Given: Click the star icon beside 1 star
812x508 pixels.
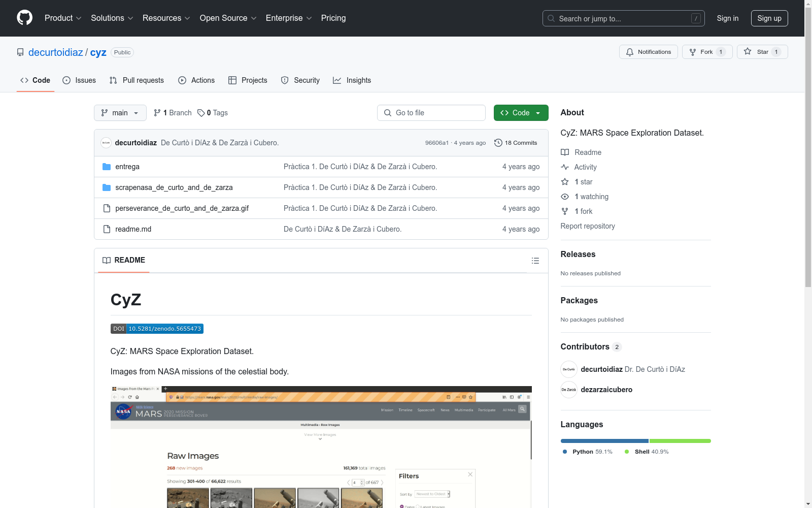Looking at the screenshot, I should coord(565,182).
